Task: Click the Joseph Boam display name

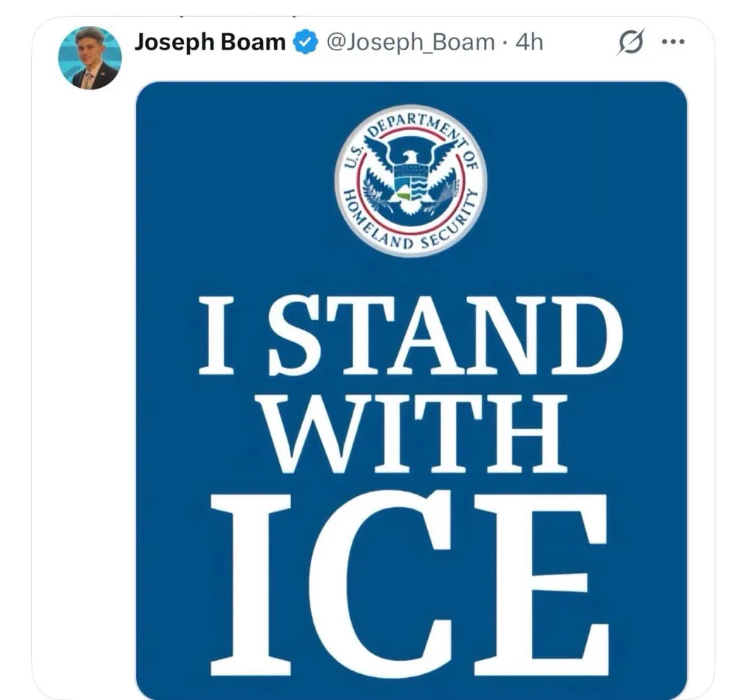Action: (210, 42)
